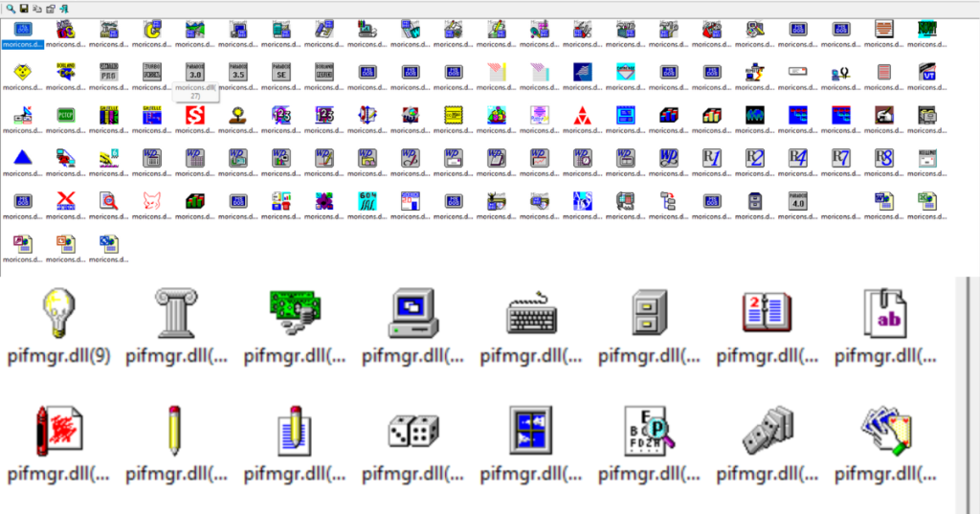980x514 pixels.
Task: Select the hand of playing cards icon
Action: (x=885, y=431)
